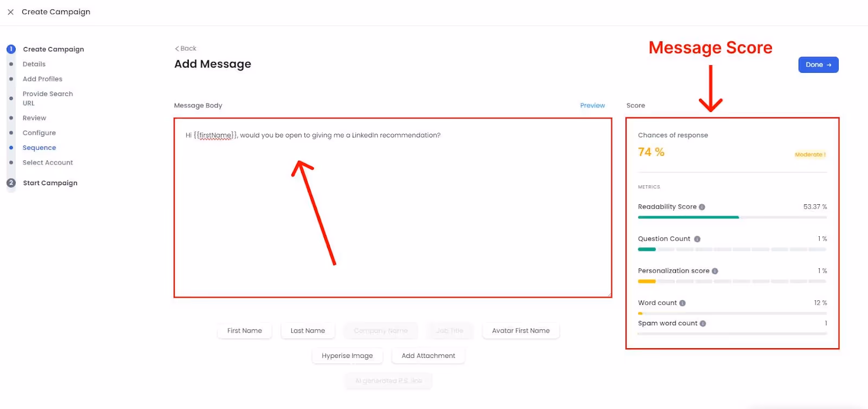Click the Moderate rating badge
Viewport: 868px width, 409px height.
[810, 155]
